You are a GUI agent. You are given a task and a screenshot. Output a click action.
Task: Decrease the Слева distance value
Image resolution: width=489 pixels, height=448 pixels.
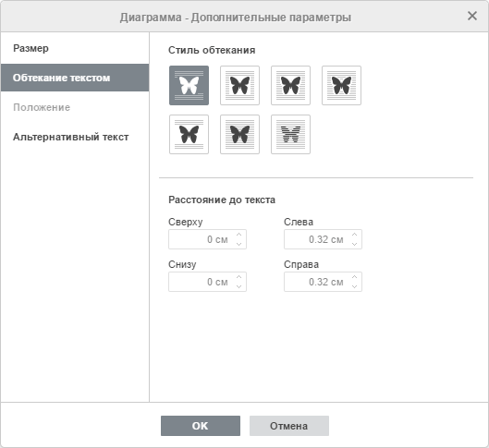[x=354, y=244]
